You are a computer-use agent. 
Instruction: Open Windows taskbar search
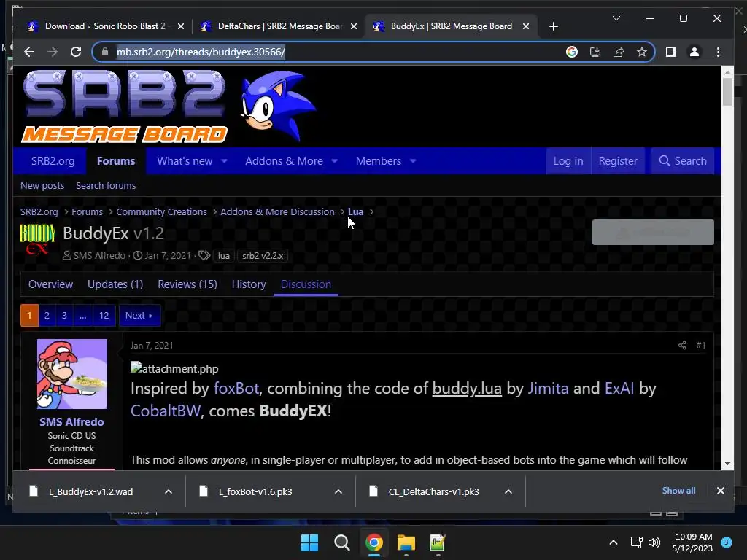[x=341, y=542]
